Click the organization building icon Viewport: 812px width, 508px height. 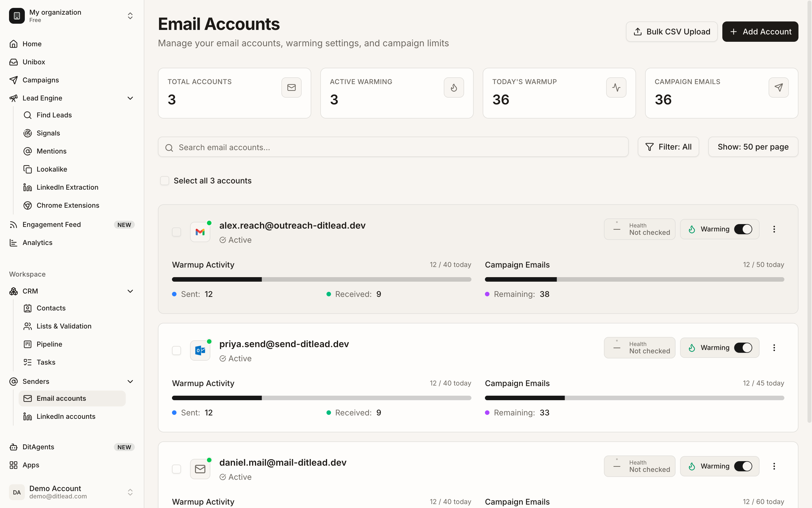pyautogui.click(x=17, y=16)
